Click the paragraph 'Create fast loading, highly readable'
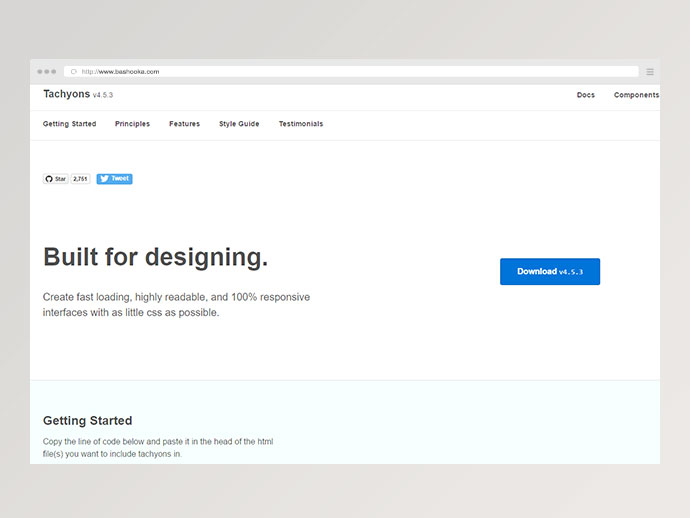The width and height of the screenshot is (690, 518). click(176, 305)
